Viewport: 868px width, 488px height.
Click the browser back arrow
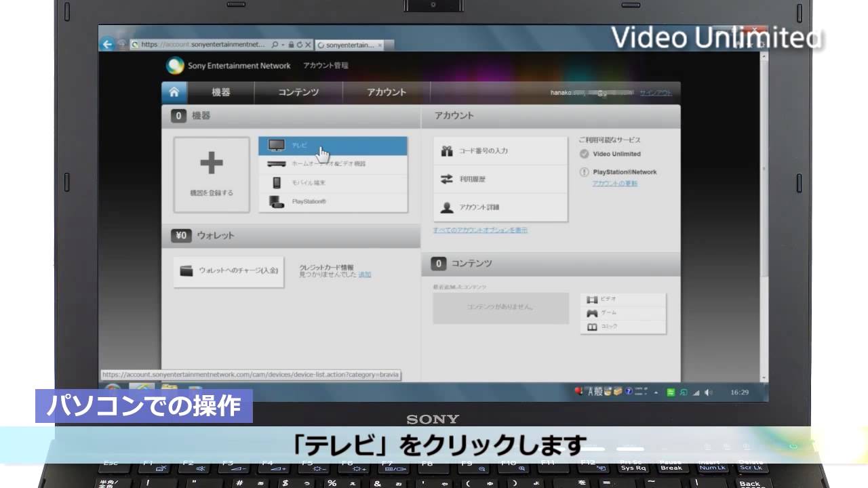click(107, 45)
